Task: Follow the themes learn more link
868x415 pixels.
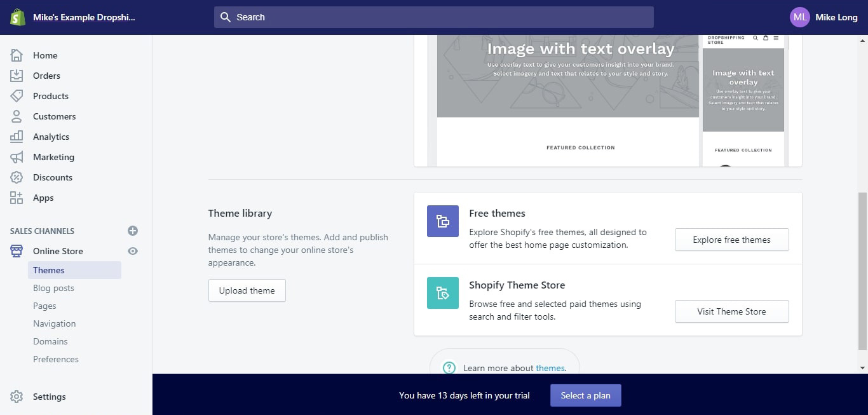Action: (550, 368)
